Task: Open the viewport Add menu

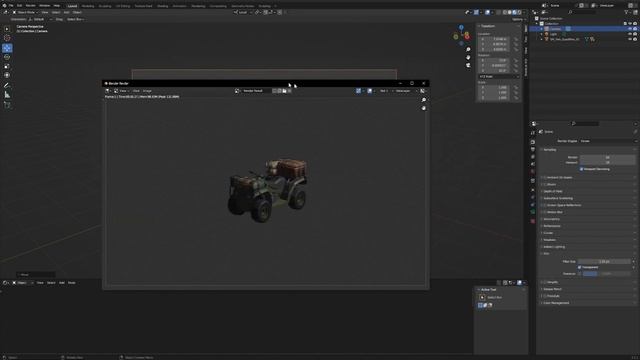Action: [x=66, y=12]
